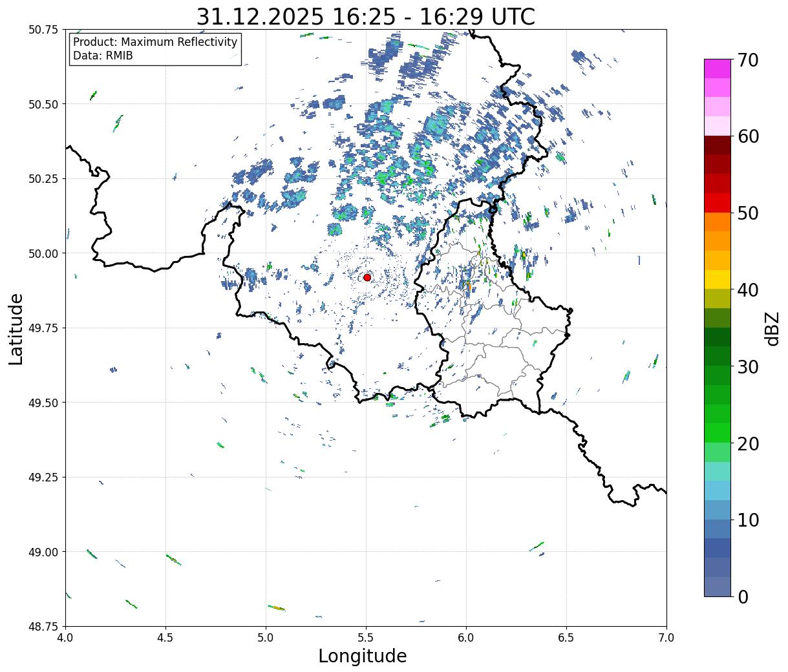Click the plot title showing 31.12.2025 time

pos(366,17)
